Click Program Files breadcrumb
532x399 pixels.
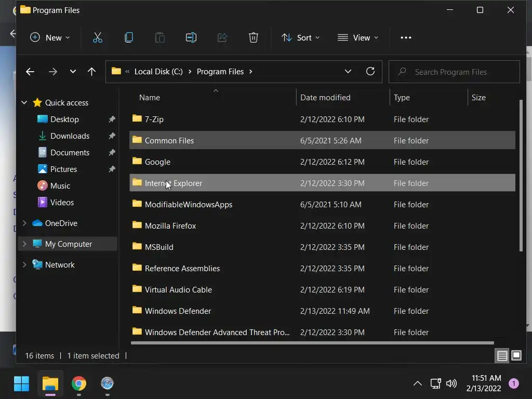pyautogui.click(x=220, y=72)
